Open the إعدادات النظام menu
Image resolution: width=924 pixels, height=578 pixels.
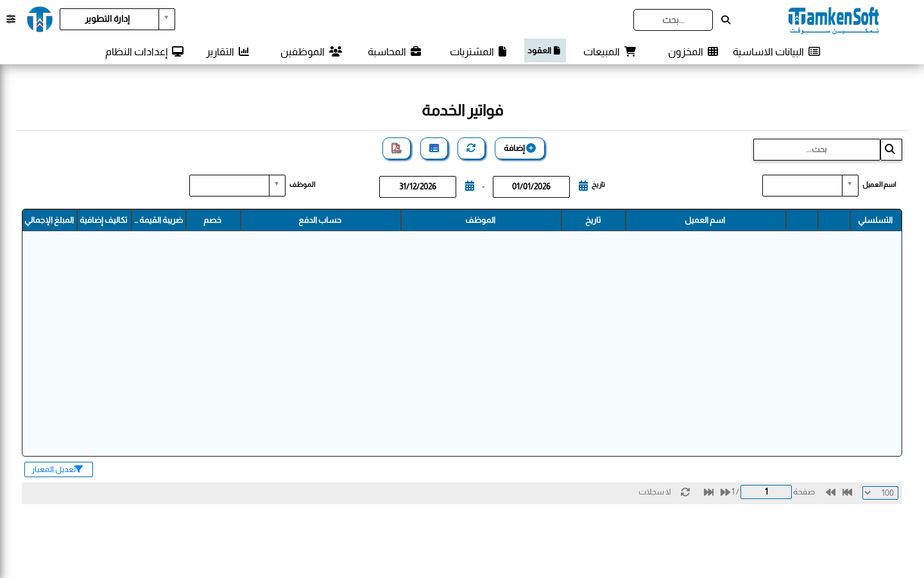(x=144, y=51)
